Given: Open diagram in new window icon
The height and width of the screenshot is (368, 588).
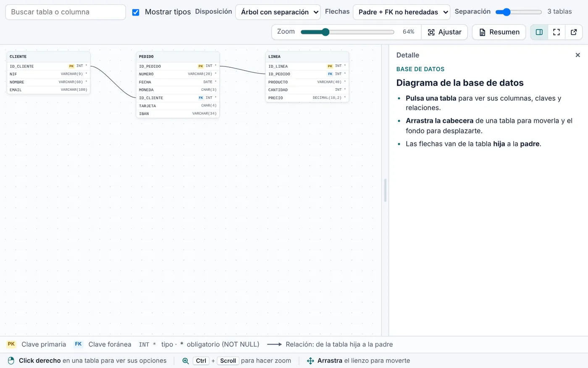Looking at the screenshot, I should [x=574, y=32].
